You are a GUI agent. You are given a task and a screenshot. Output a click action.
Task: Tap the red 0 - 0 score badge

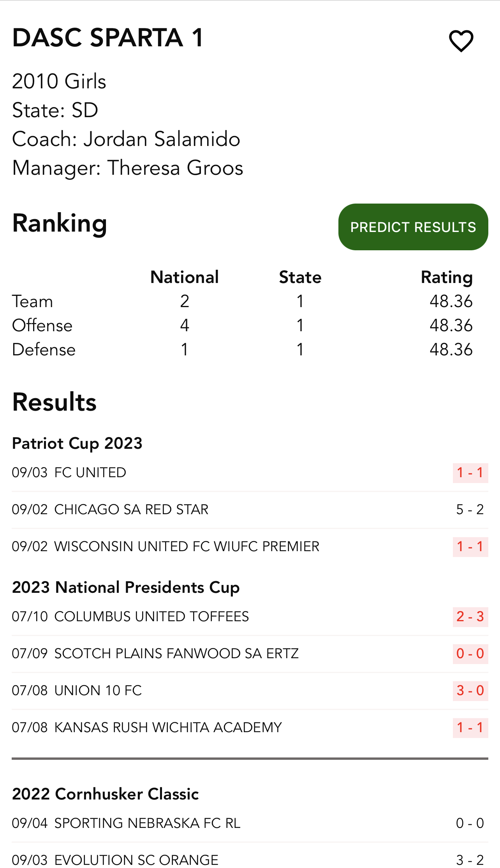(470, 654)
